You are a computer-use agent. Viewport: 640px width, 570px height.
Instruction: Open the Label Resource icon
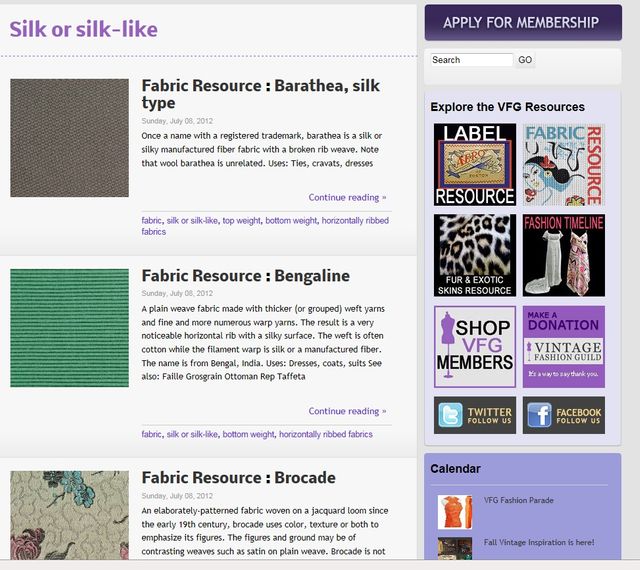[x=475, y=165]
